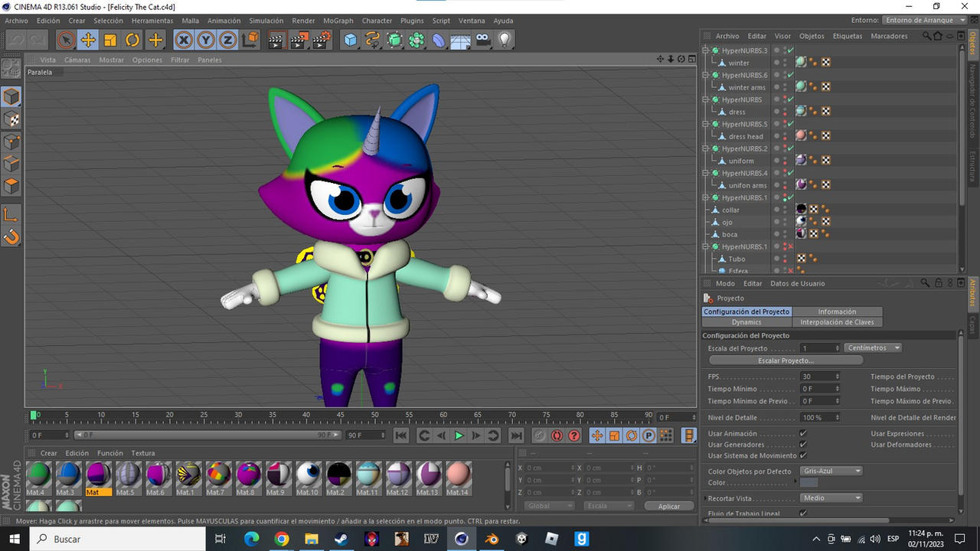
Task: Open the Centímetros unit dropdown
Action: click(873, 347)
